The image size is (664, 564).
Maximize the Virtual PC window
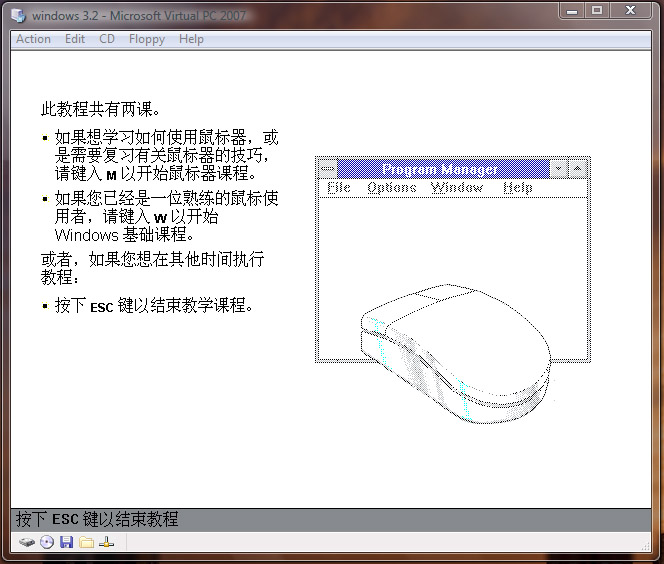pyautogui.click(x=597, y=10)
